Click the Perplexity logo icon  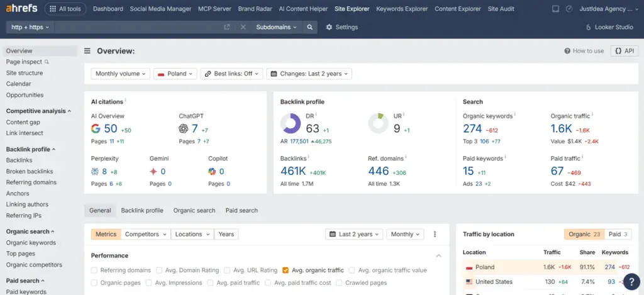point(95,171)
